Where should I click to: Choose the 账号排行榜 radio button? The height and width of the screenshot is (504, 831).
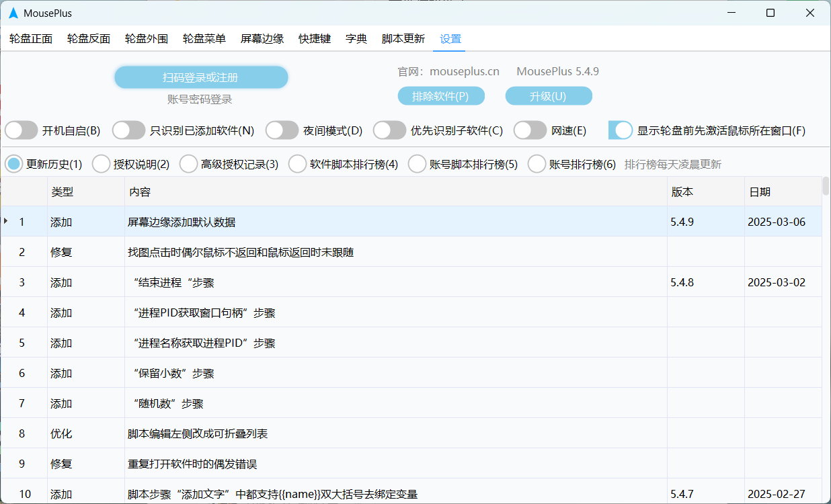(x=537, y=164)
